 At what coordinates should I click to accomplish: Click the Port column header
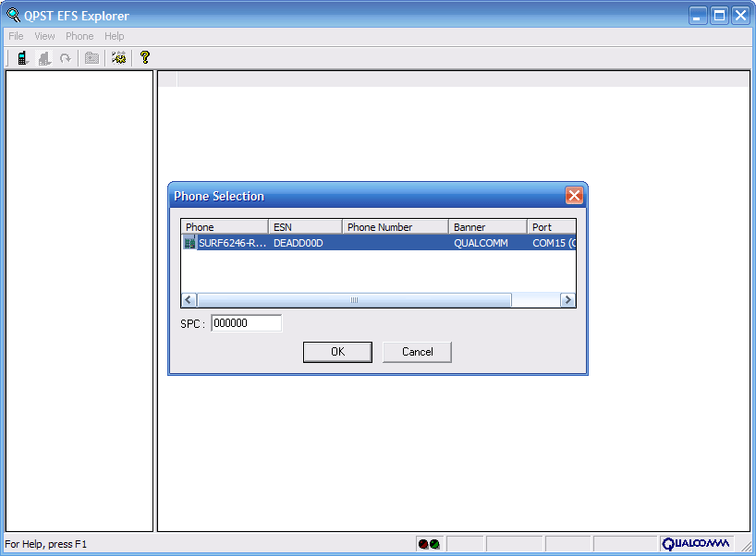[x=552, y=227]
